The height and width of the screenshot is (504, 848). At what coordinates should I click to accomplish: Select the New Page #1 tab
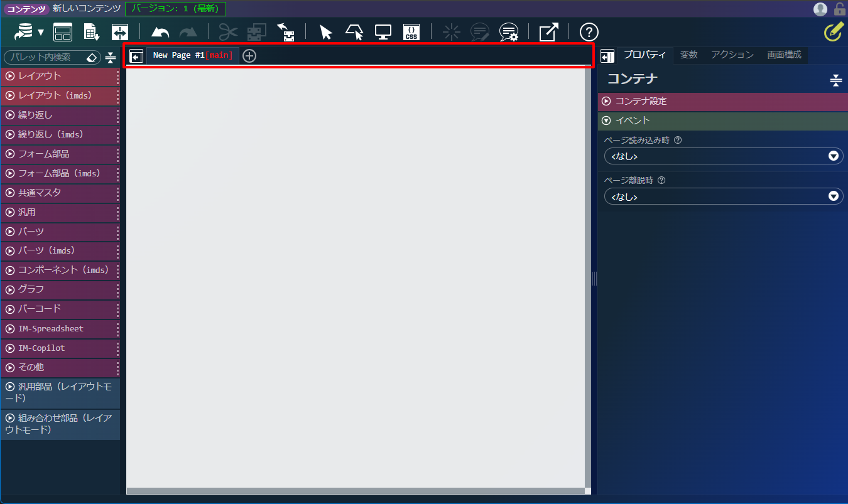pos(192,55)
